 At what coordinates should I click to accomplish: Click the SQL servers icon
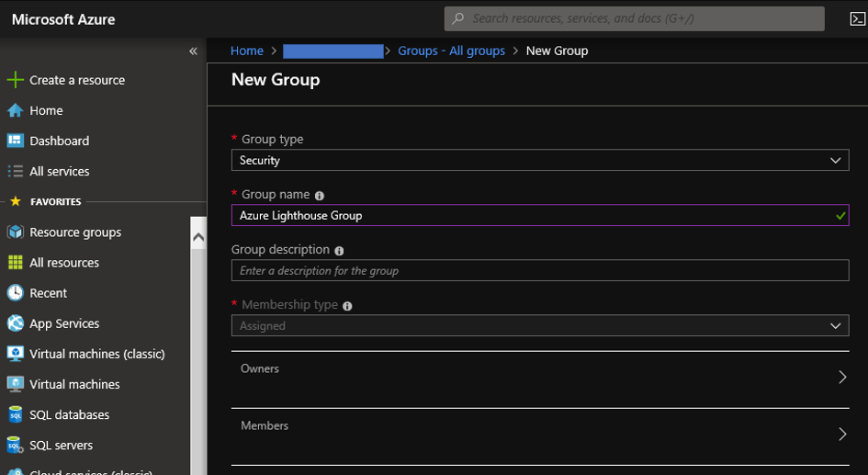pyautogui.click(x=15, y=445)
